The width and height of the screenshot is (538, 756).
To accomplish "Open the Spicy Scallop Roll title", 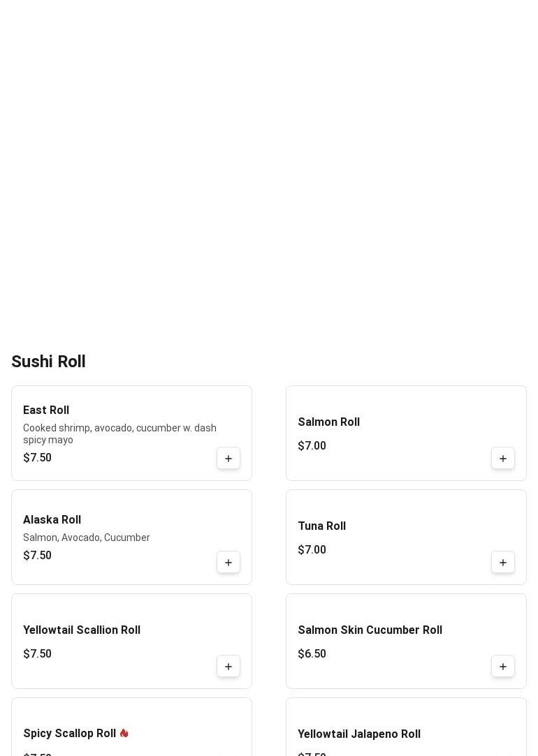I will (69, 734).
